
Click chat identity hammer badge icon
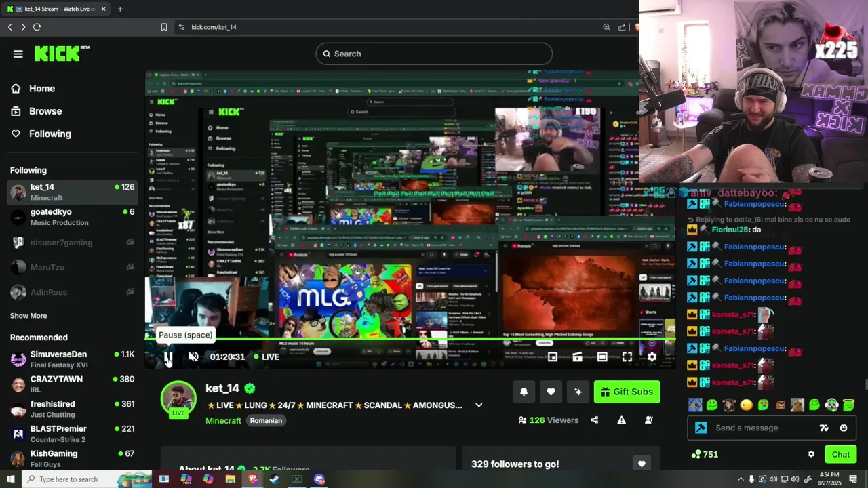point(701,428)
